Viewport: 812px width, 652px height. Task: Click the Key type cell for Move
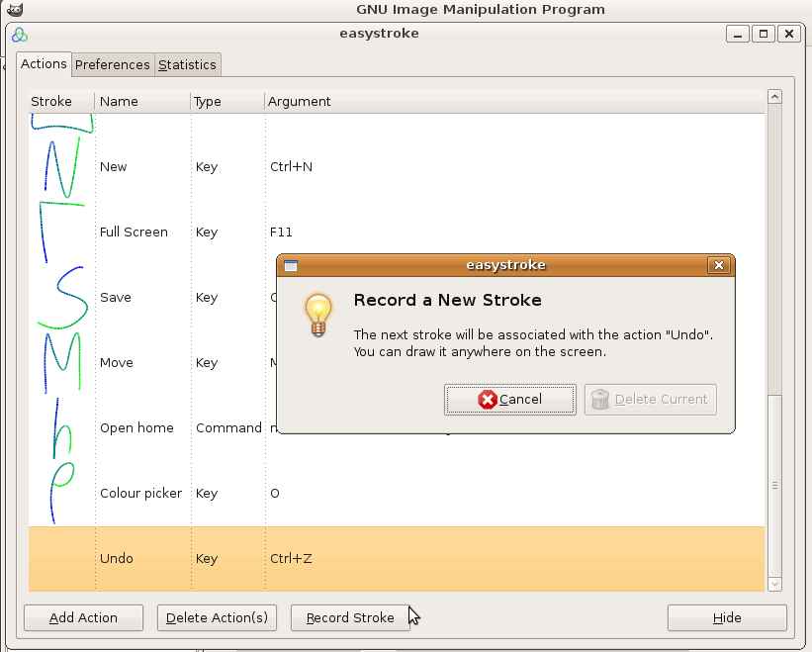pos(207,363)
